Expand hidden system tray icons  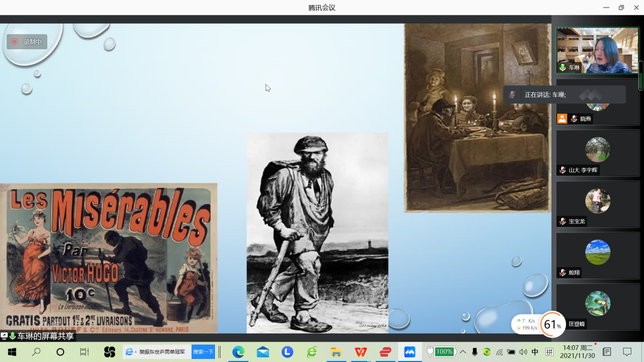point(463,352)
